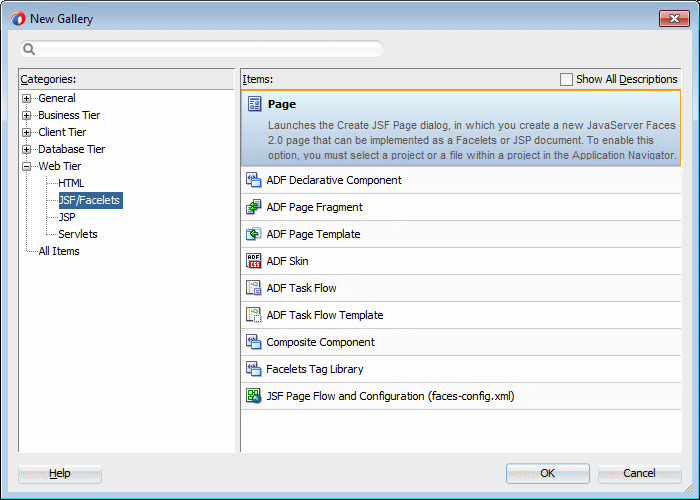Expand the General category node
Image resolution: width=700 pixels, height=500 pixels.
(26, 98)
